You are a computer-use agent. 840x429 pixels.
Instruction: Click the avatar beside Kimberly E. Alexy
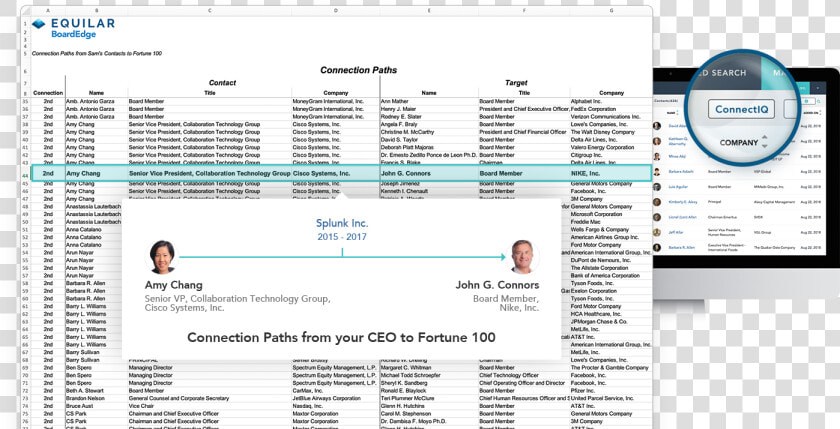pos(657,202)
